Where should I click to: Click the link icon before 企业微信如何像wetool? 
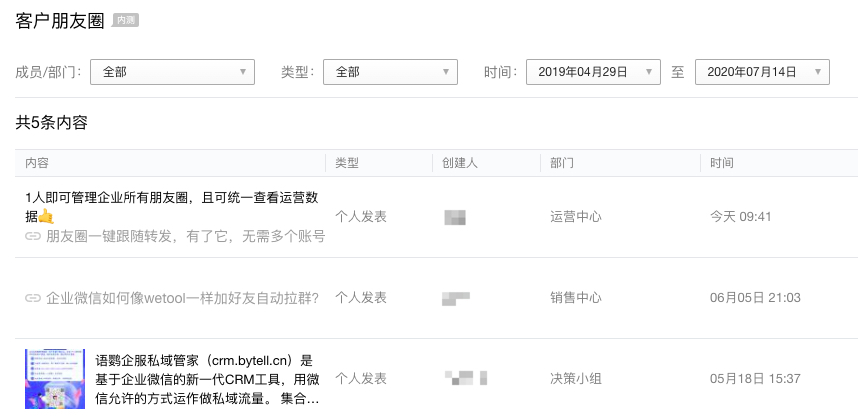(33, 297)
